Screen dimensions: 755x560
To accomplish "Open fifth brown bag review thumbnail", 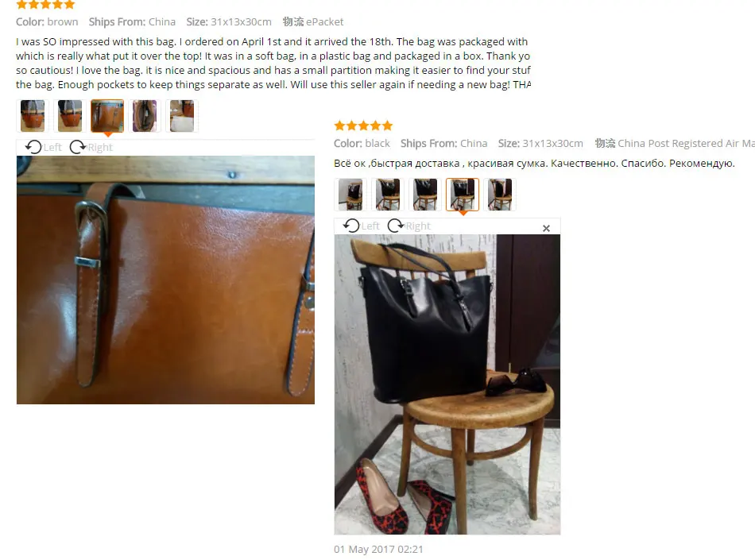I will tap(182, 116).
